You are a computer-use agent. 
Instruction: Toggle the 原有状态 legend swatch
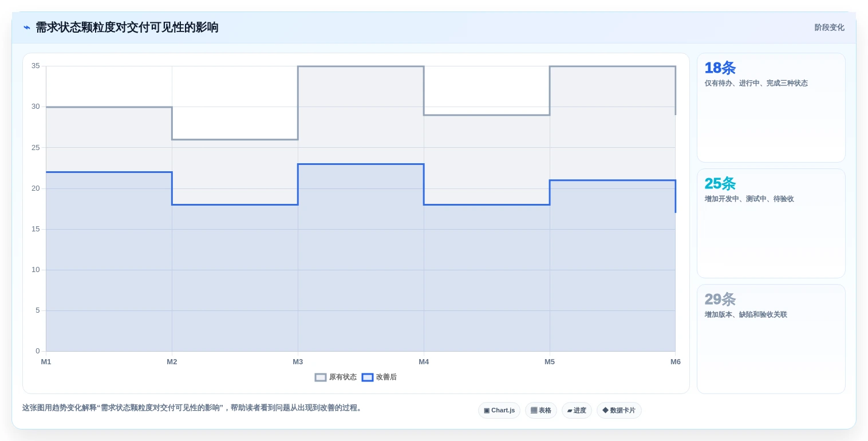coord(321,377)
